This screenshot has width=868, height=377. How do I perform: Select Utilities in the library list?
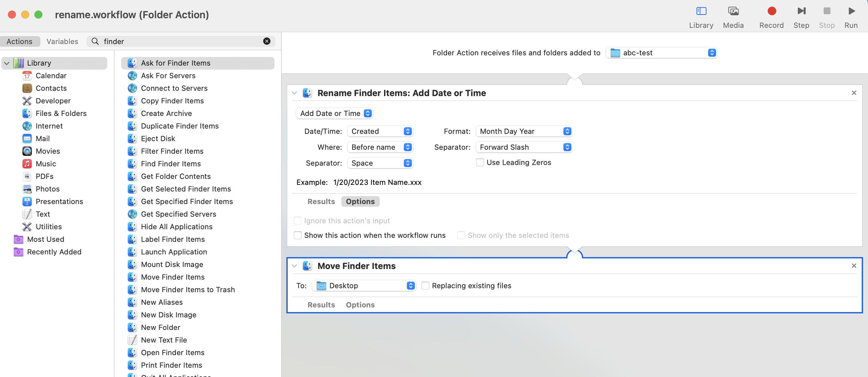pyautogui.click(x=49, y=227)
